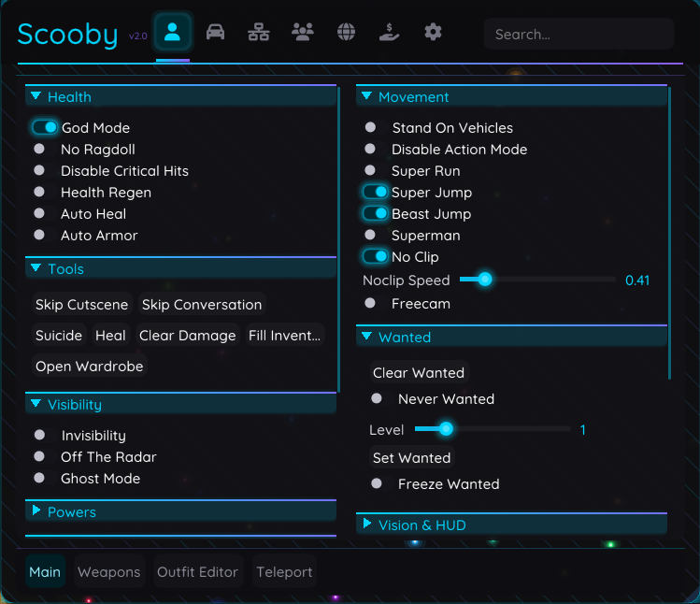The image size is (700, 604).
Task: Open the players group icon tab
Action: [302, 33]
